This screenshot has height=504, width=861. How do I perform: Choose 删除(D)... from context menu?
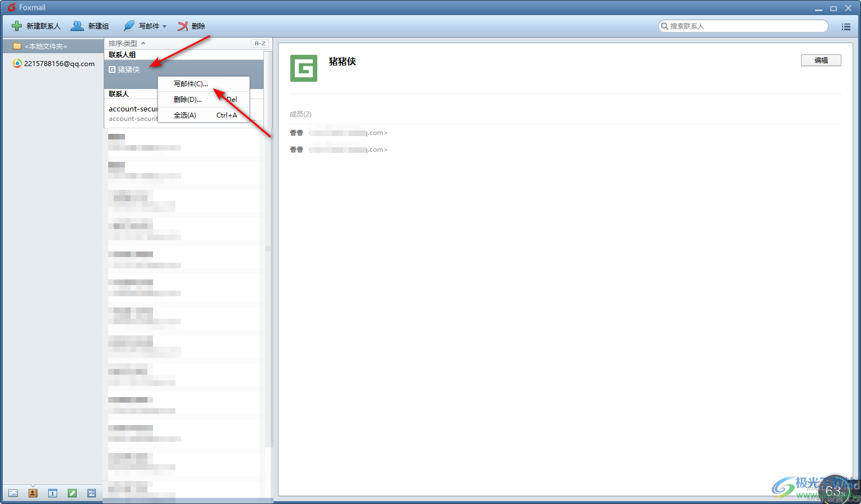pyautogui.click(x=203, y=99)
